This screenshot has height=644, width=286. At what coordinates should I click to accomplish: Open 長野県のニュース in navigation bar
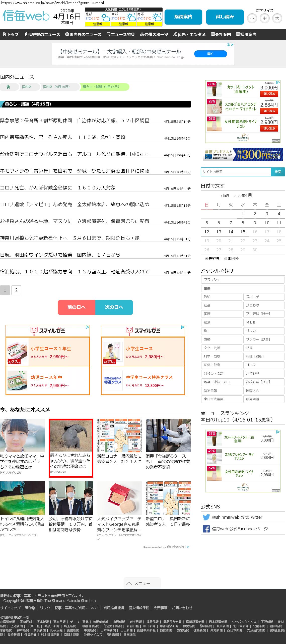click(x=42, y=35)
